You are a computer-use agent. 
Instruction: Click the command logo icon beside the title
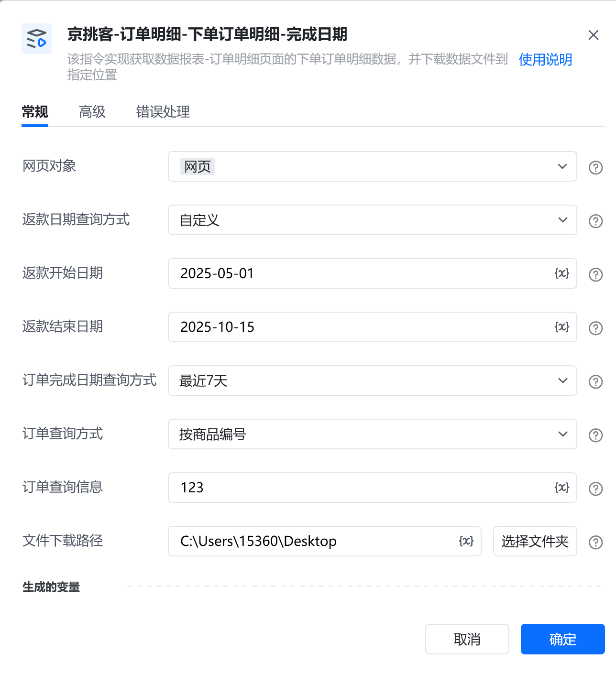coord(37,39)
